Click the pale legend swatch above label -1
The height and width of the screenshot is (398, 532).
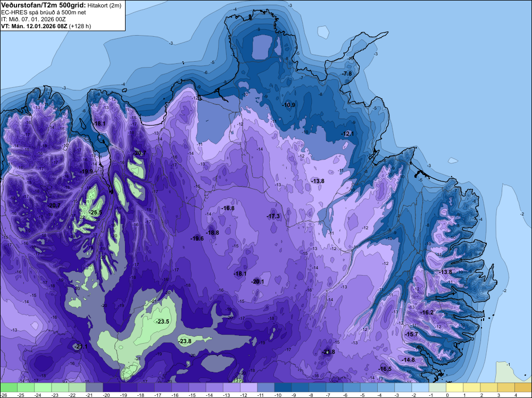tap(437, 387)
